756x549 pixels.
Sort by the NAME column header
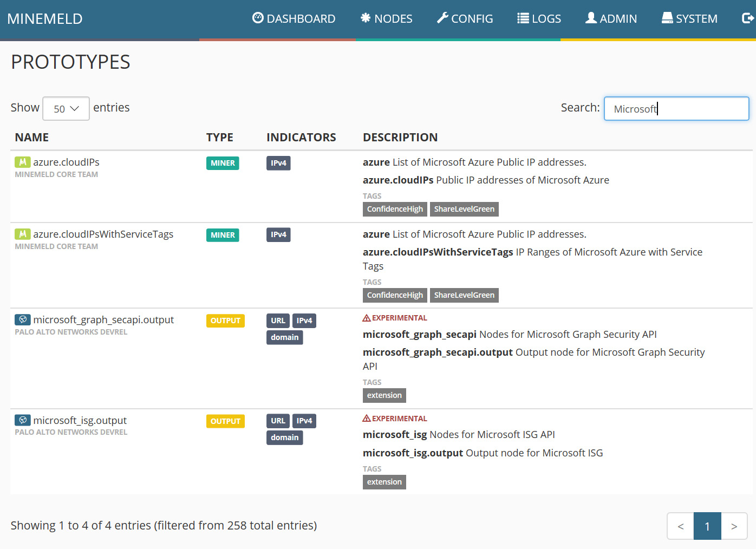pos(32,138)
